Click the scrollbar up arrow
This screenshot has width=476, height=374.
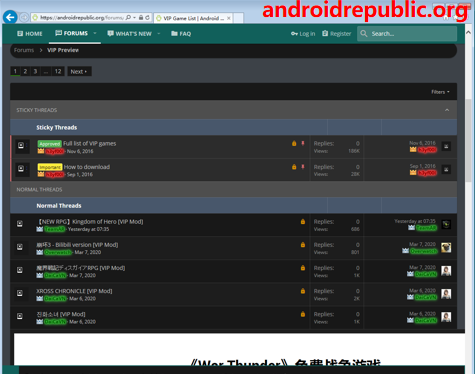click(x=468, y=32)
